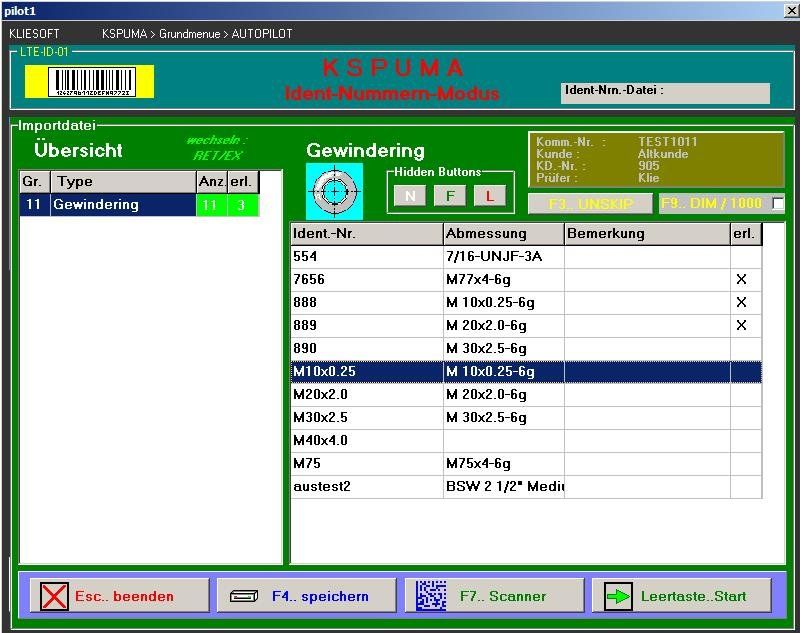Viewport: 800px width, 633px height.
Task: Toggle erl. mark for row 889
Action: tap(741, 326)
